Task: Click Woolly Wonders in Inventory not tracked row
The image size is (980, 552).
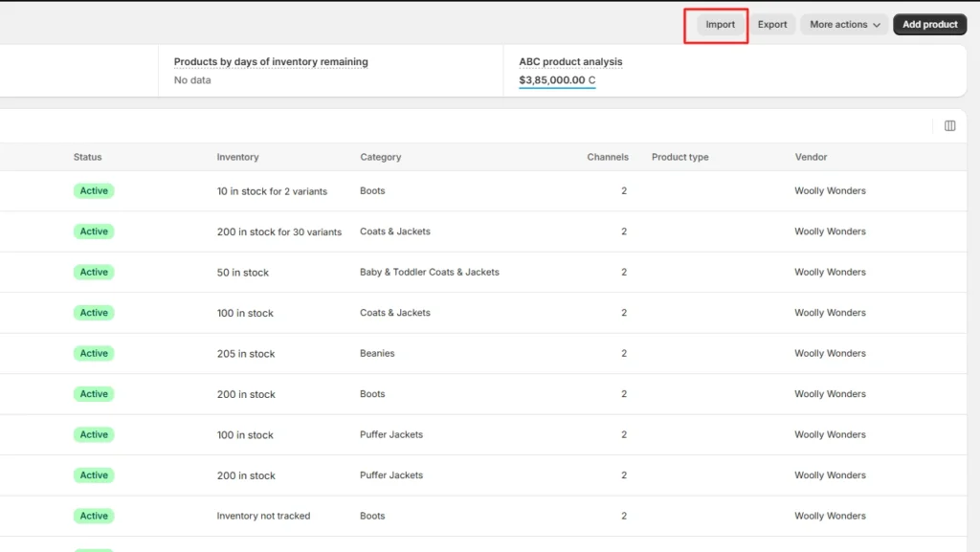Action: tap(830, 516)
